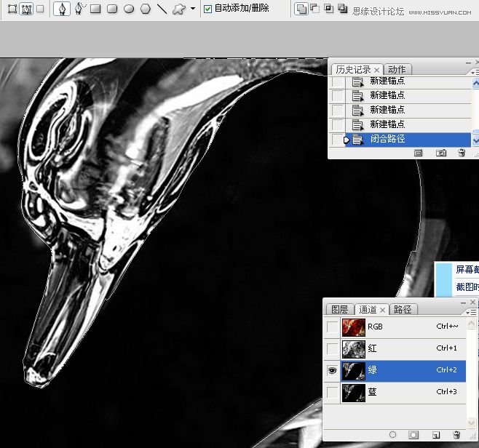The width and height of the screenshot is (479, 448).
Task: Choose the Ellipse shape tool
Action: (129, 9)
